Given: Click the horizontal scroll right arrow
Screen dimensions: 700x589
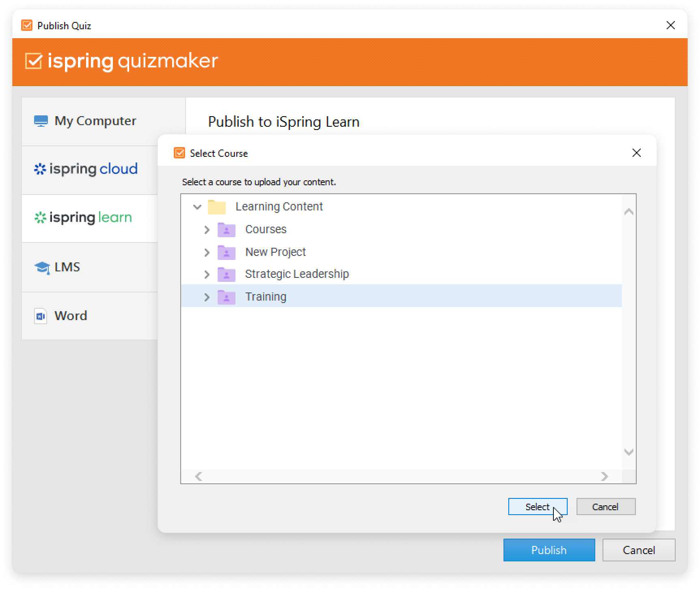Looking at the screenshot, I should click(604, 476).
